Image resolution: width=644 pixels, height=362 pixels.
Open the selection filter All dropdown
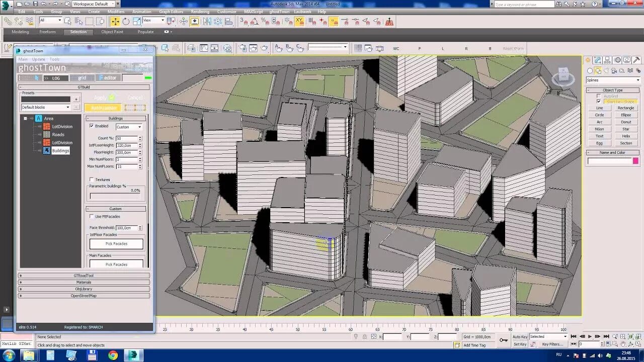(50, 20)
